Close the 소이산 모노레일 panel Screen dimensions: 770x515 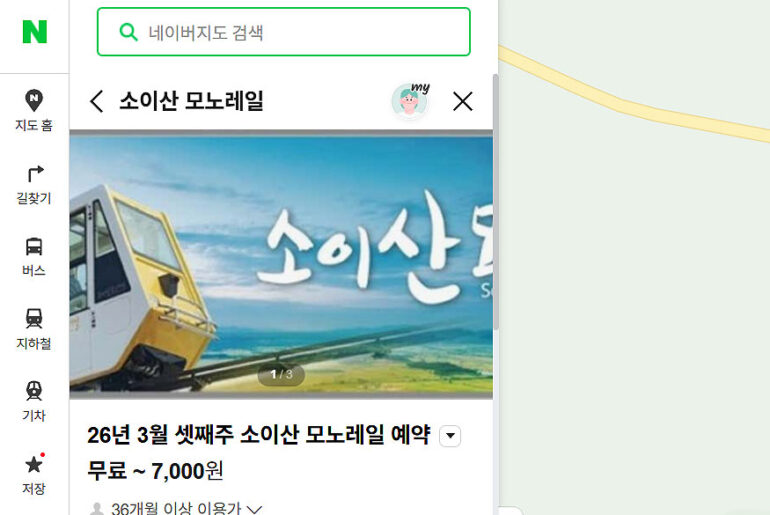click(x=463, y=101)
